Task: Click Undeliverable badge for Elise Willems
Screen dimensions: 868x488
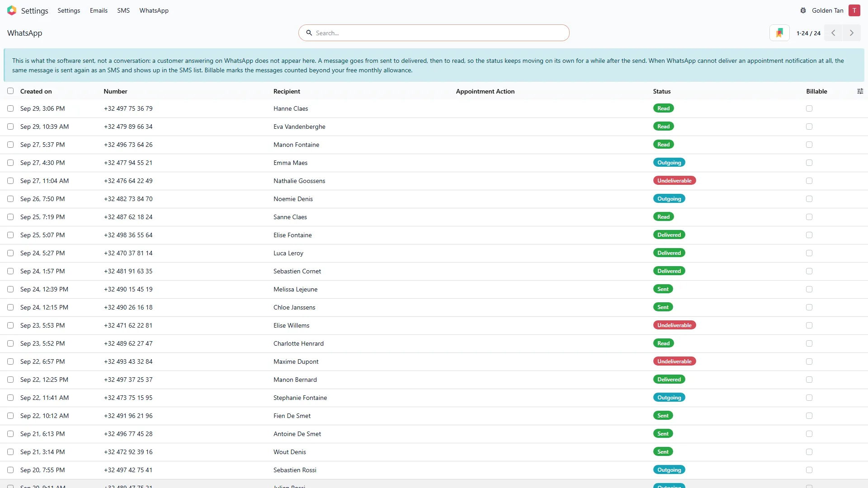Action: click(675, 325)
